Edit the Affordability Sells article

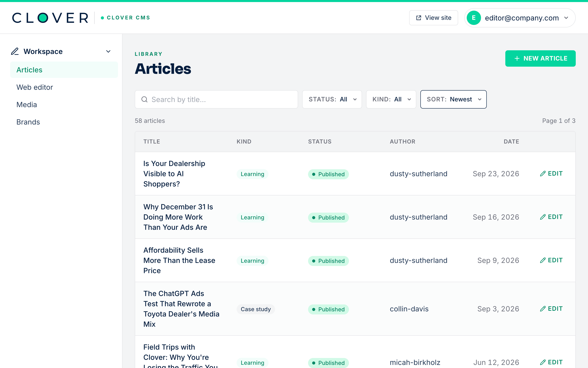551,260
